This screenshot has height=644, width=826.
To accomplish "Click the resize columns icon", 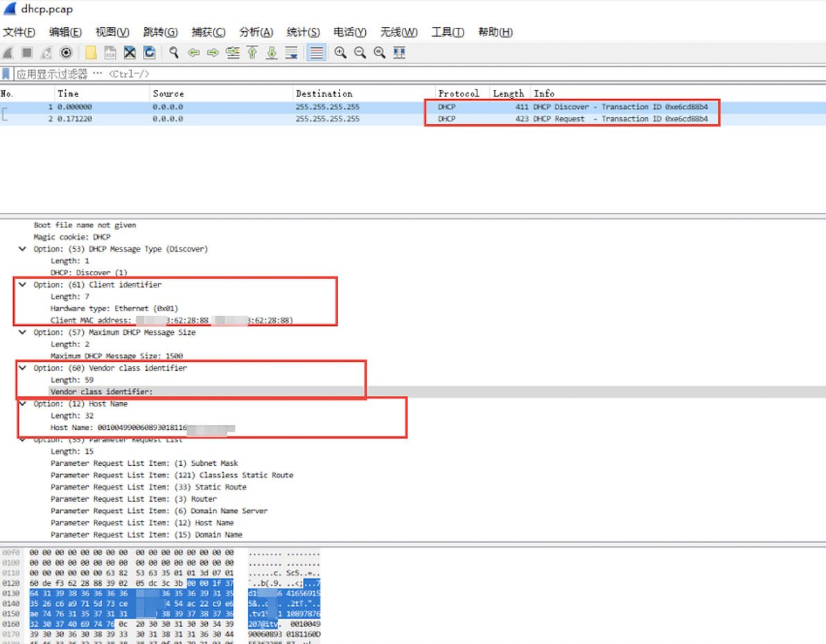I will click(399, 53).
